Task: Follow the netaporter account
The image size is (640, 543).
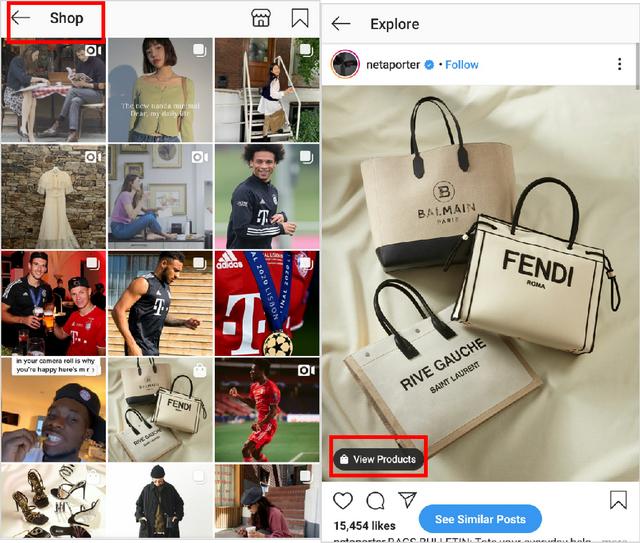Action: pos(462,65)
